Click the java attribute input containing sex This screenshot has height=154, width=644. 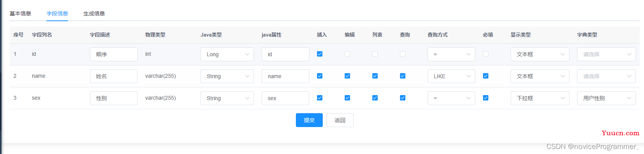285,98
